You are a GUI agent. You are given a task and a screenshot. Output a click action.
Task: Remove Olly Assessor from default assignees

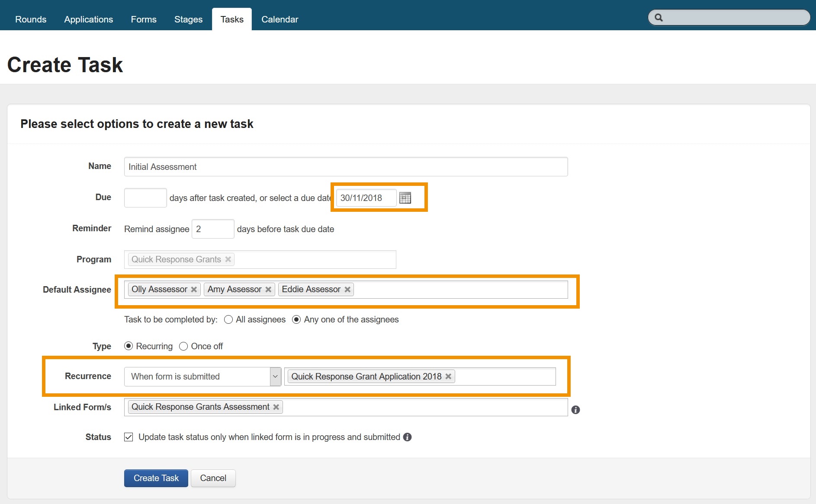click(194, 290)
